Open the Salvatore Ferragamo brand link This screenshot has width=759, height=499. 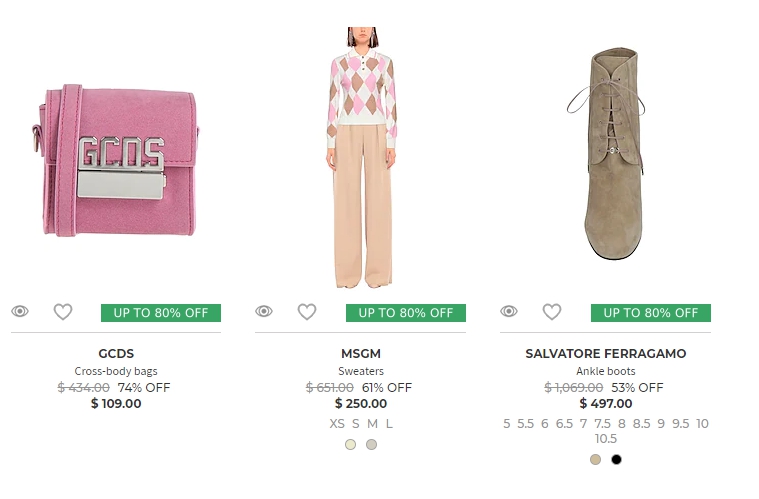tap(606, 354)
